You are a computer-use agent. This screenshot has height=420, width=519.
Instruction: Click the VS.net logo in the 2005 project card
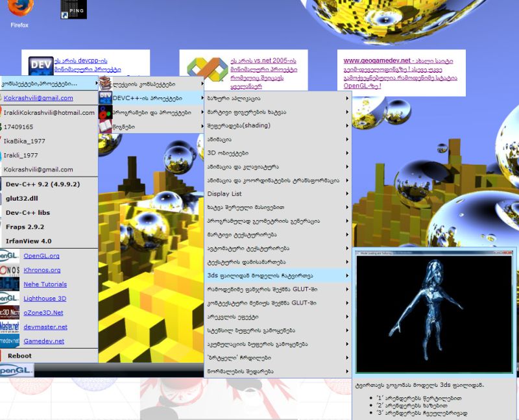[208, 69]
